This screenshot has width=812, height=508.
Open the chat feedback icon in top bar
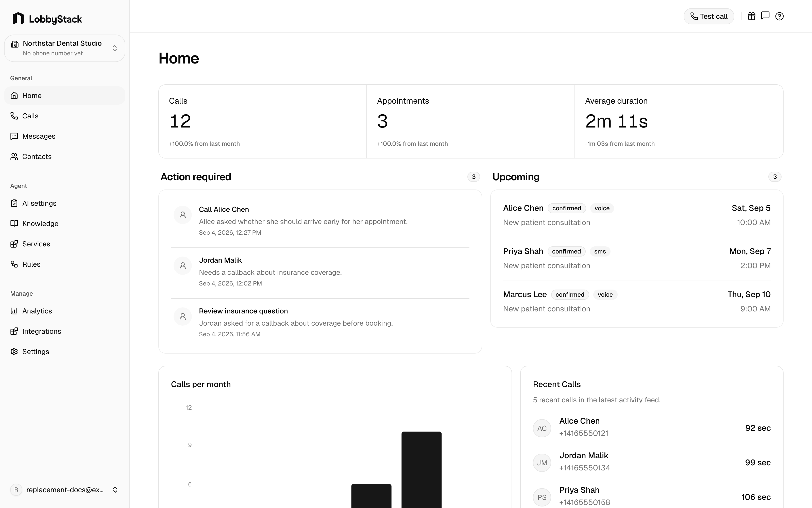[765, 16]
